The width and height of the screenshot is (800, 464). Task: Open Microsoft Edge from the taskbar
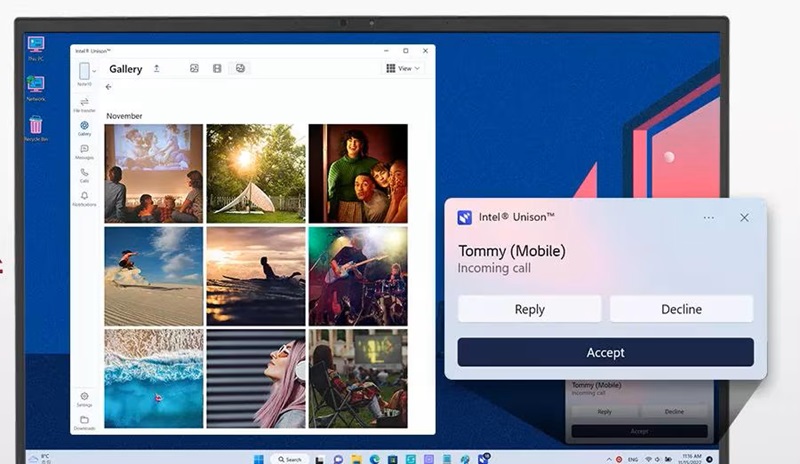coord(374,459)
